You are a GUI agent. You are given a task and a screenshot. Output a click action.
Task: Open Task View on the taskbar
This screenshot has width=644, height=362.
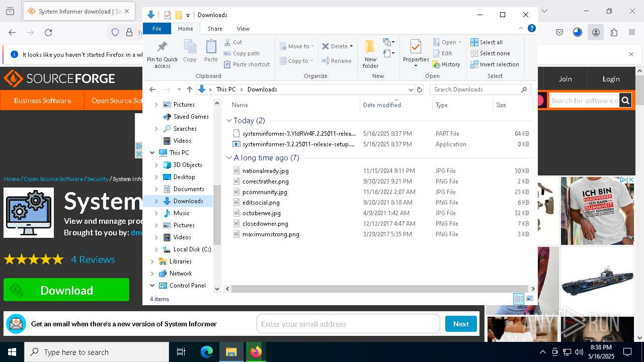pos(181,352)
